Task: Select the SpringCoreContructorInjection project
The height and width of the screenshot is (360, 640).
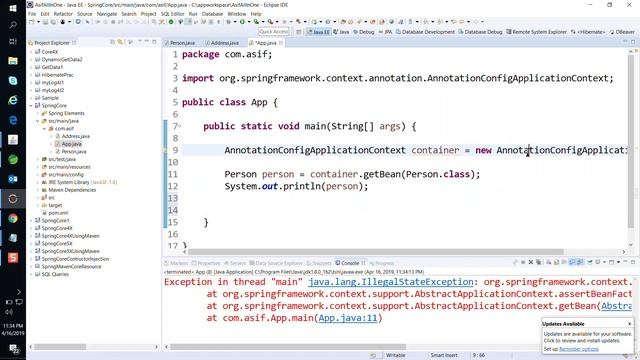Action: pos(75,259)
